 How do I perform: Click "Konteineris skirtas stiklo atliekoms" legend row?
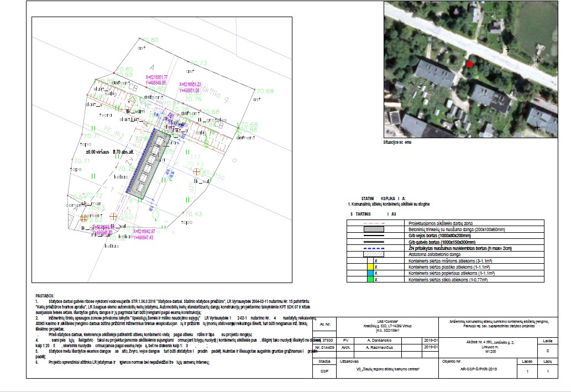(446, 279)
